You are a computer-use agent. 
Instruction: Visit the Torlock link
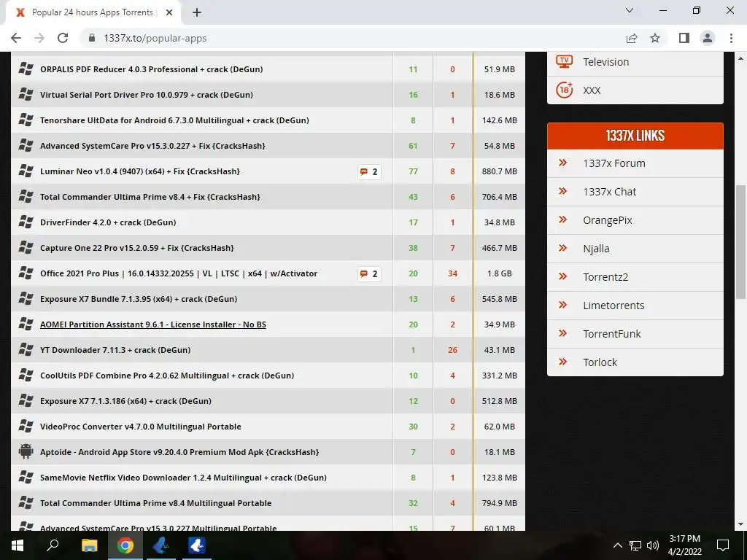(x=600, y=362)
